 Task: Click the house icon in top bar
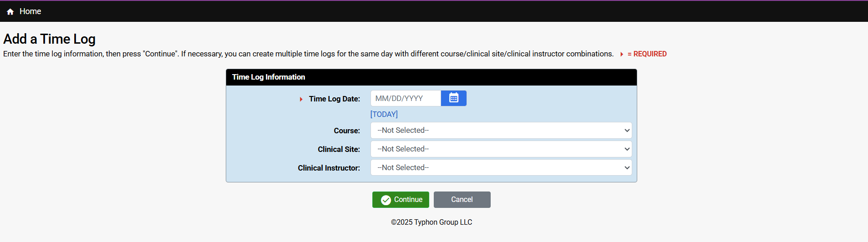point(10,12)
